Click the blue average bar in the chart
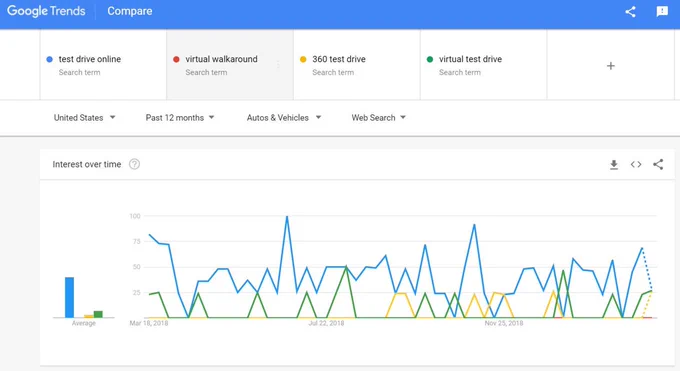This screenshot has width=680, height=371. click(x=69, y=297)
